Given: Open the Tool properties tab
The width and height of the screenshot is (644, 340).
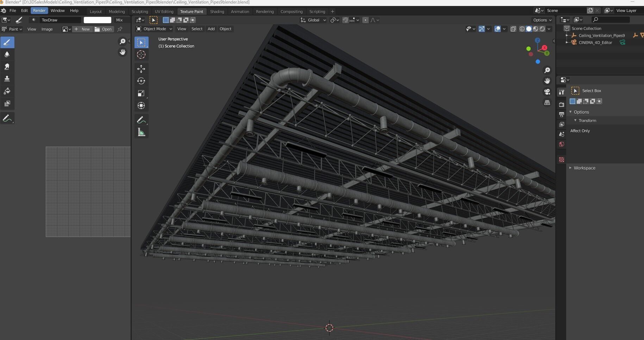Looking at the screenshot, I should point(562,92).
